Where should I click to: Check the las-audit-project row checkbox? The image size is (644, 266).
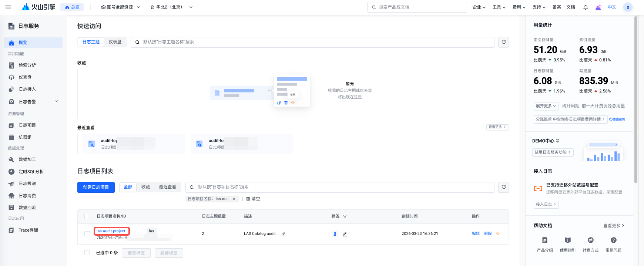87,234
